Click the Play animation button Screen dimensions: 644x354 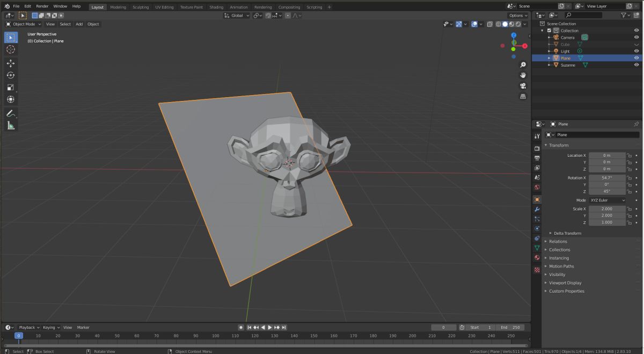coord(270,327)
